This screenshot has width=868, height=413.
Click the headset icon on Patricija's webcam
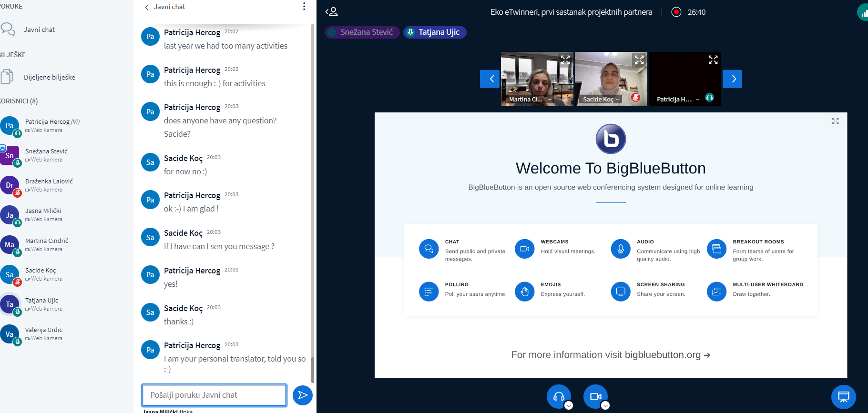[709, 97]
